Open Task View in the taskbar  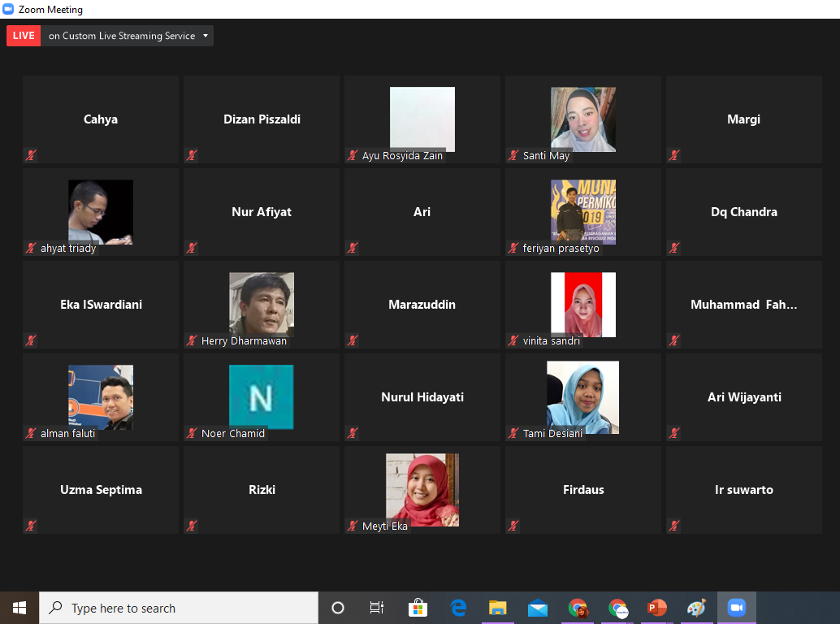coord(377,608)
